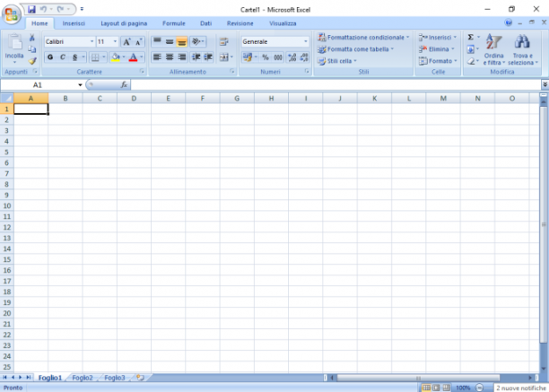This screenshot has height=392, width=549.
Task: Open Ordina e filtra sort tool
Action: click(493, 49)
